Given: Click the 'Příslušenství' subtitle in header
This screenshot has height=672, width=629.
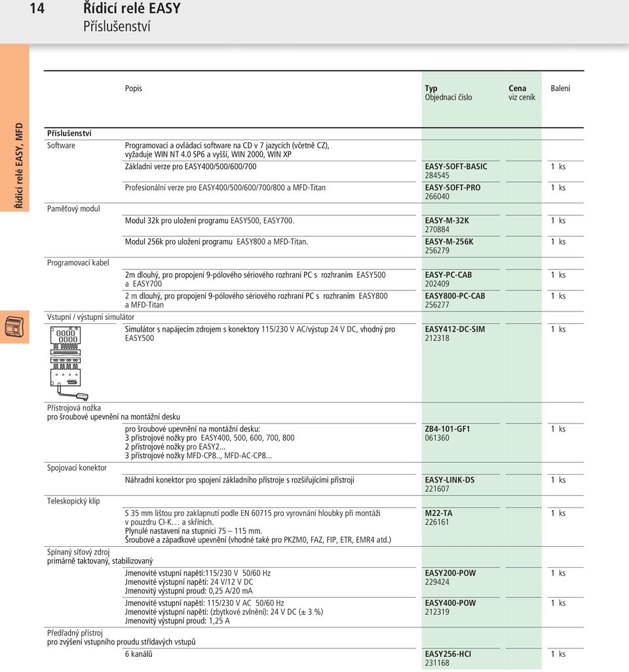Looking at the screenshot, I should click(117, 27).
